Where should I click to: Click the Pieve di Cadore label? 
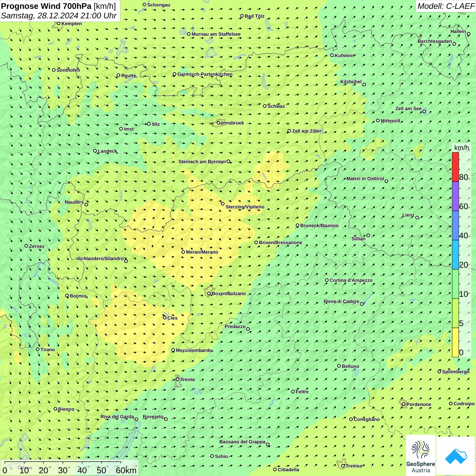(341, 301)
